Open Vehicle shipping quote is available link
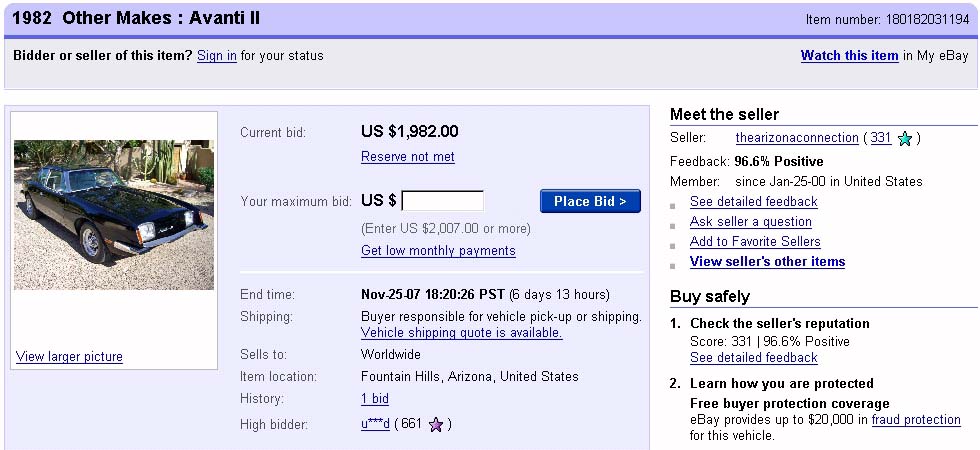This screenshot has width=980, height=450. coord(461,333)
